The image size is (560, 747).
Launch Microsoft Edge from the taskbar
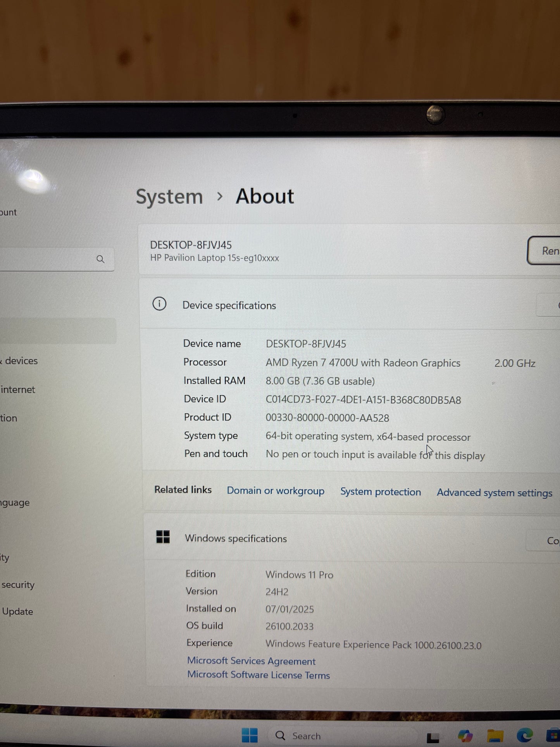pos(525,735)
